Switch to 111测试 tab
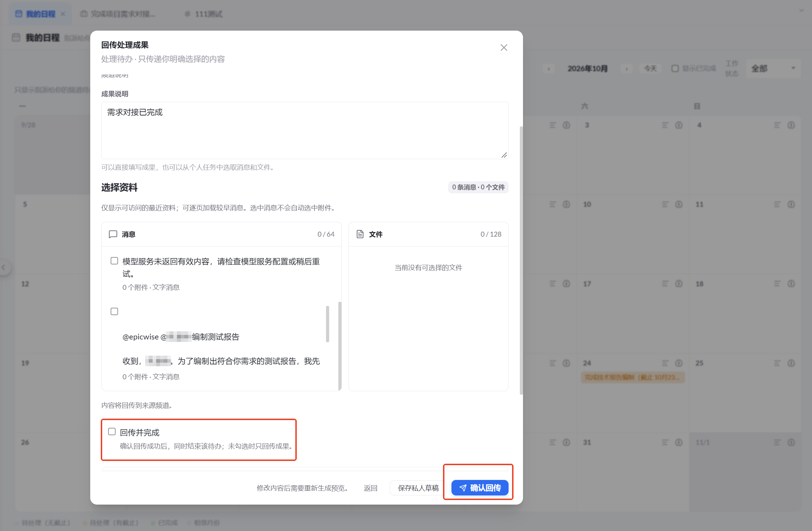Image resolution: width=812 pixels, height=531 pixels. [x=203, y=14]
